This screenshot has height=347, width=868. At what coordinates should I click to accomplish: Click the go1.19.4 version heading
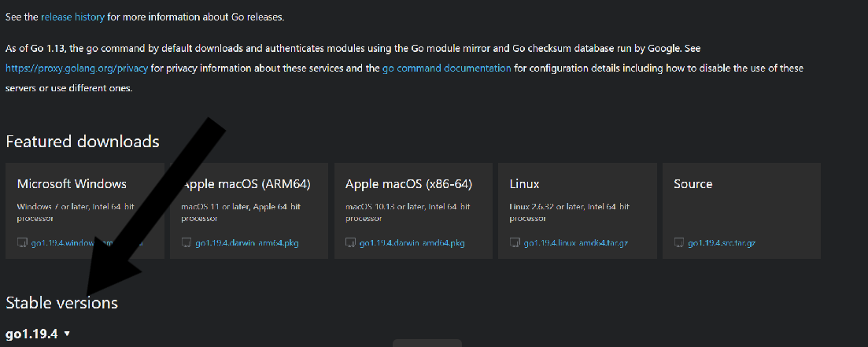[31, 334]
